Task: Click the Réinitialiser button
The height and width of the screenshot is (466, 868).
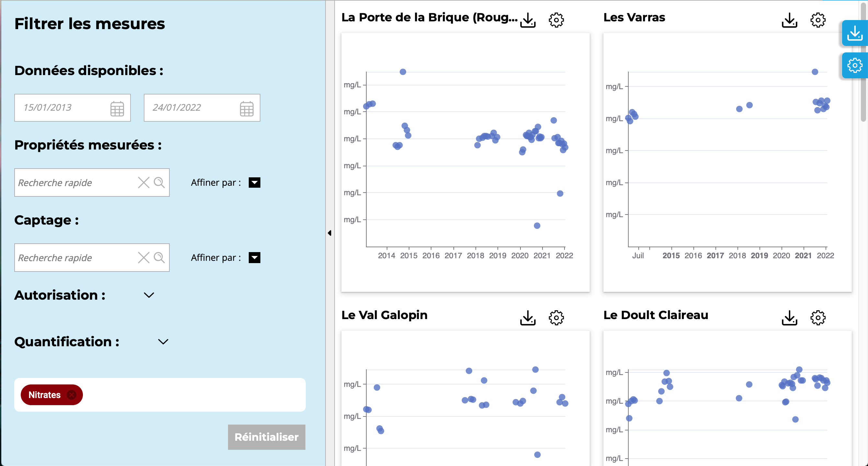Action: tap(267, 437)
